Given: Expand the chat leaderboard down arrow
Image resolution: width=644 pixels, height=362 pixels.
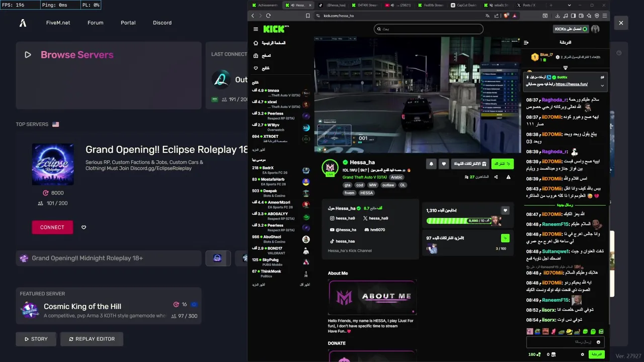Looking at the screenshot, I should click(565, 67).
